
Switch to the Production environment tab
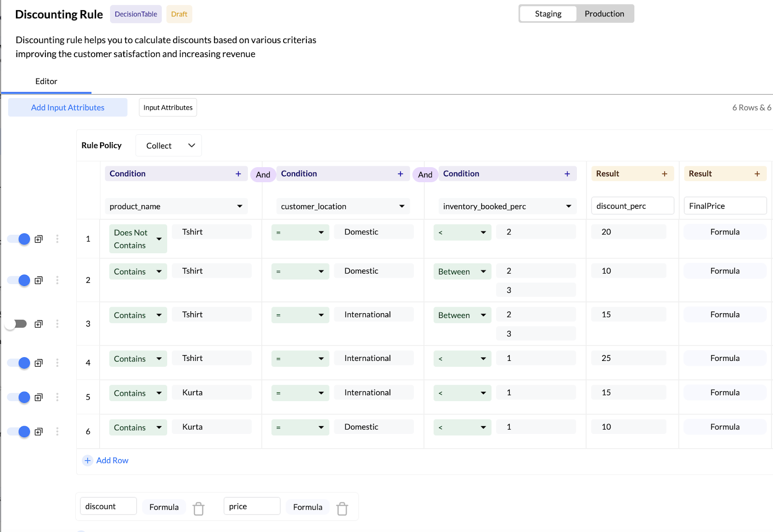point(604,14)
